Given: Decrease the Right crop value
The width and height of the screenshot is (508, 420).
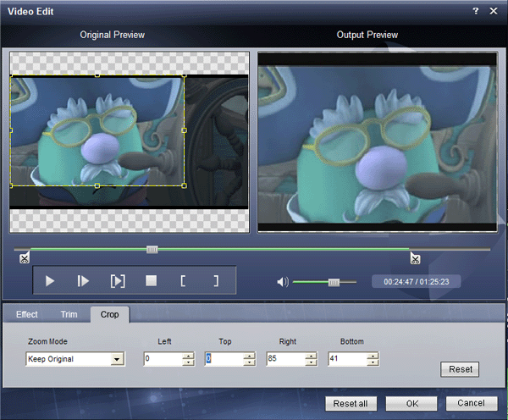Looking at the screenshot, I should tap(311, 362).
